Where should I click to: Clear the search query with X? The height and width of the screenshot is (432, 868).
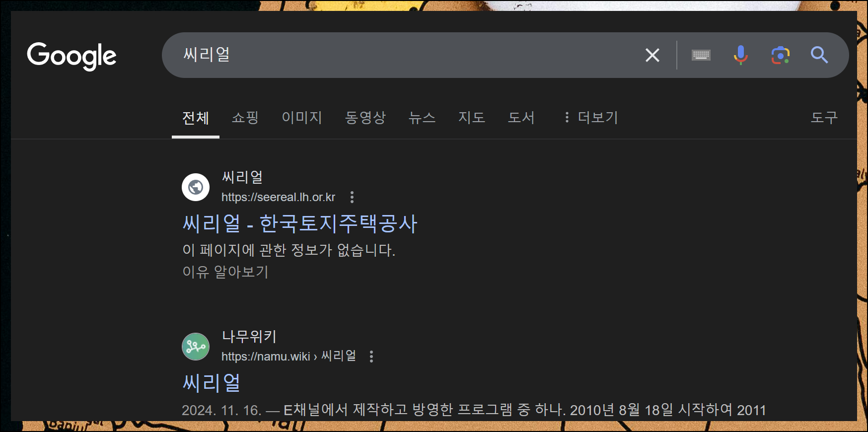pos(652,55)
